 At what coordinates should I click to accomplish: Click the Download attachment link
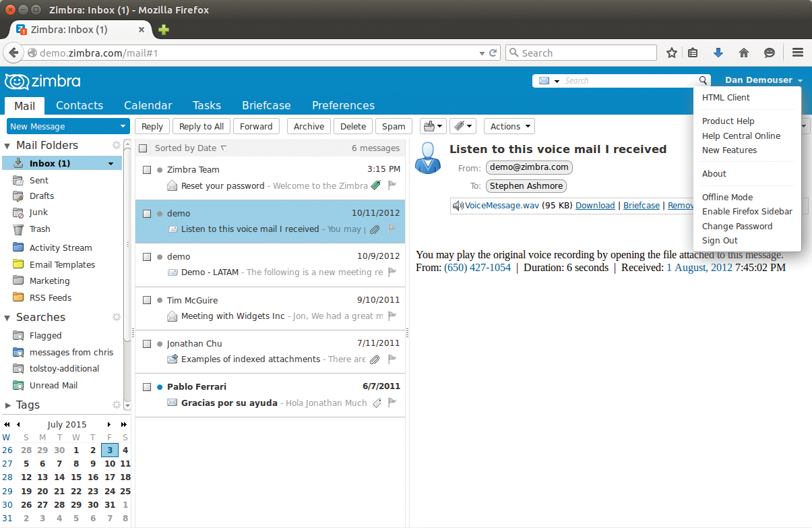pos(595,206)
